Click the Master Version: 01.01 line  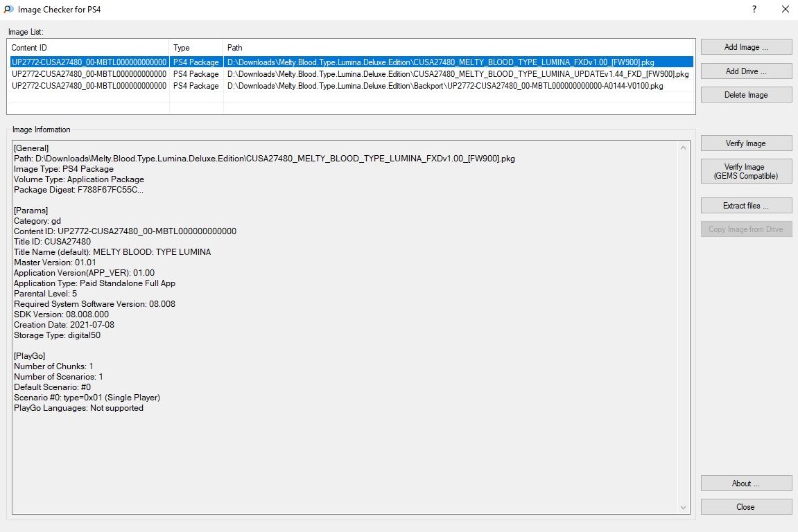[55, 263]
